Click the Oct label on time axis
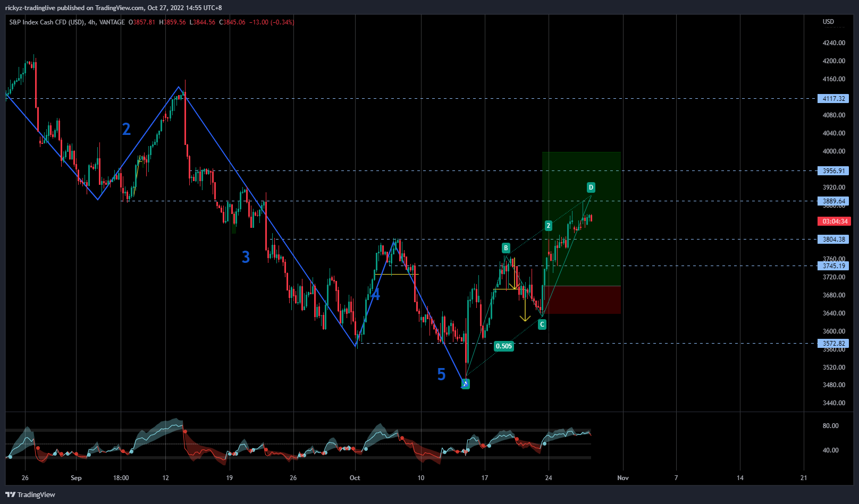 [355, 478]
